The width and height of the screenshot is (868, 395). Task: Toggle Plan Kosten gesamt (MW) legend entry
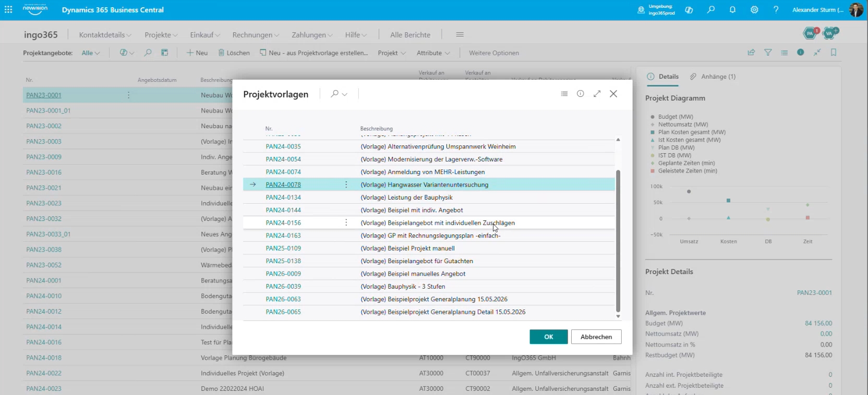click(x=688, y=132)
